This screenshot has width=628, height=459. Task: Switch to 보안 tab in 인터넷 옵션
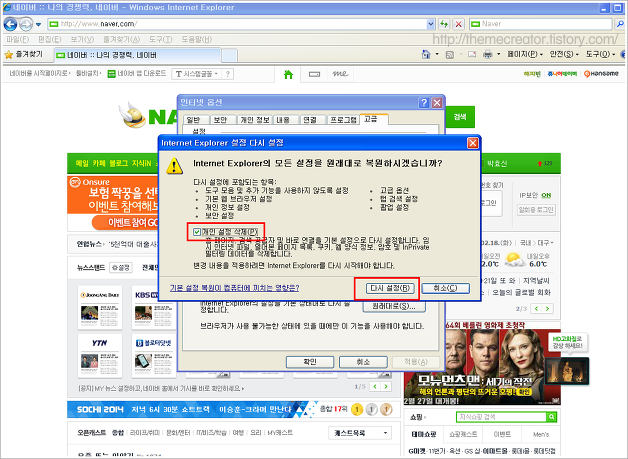(221, 120)
